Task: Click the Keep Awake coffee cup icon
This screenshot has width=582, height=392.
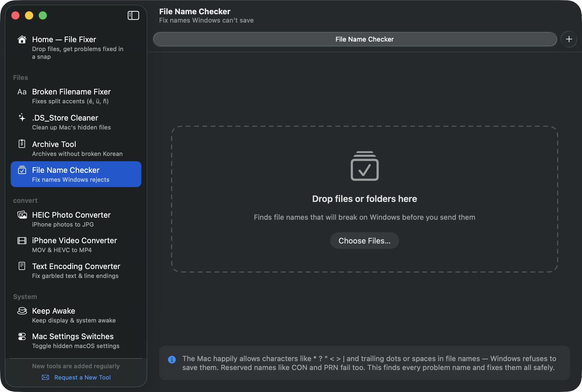Action: 22,311
